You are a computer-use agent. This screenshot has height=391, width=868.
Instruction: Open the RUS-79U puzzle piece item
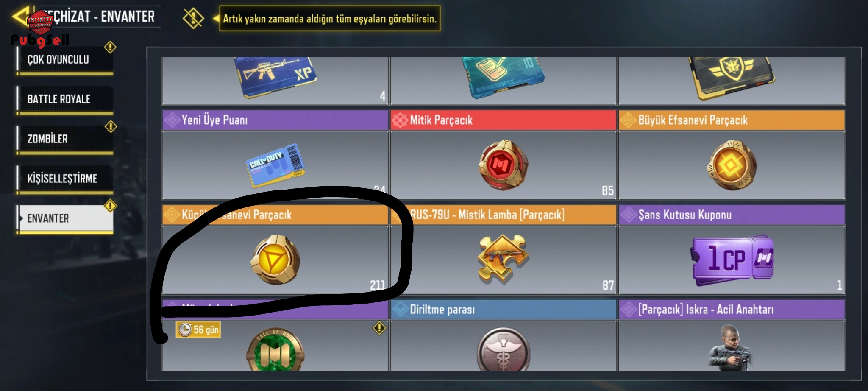503,258
